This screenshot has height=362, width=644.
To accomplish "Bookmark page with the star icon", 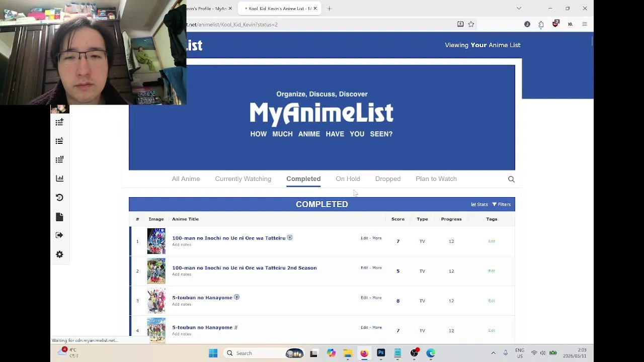I will tap(471, 24).
